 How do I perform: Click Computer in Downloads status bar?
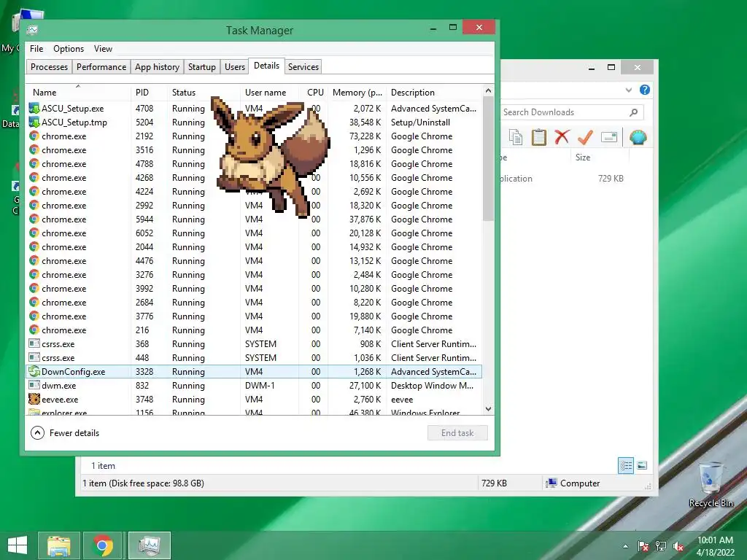[573, 483]
